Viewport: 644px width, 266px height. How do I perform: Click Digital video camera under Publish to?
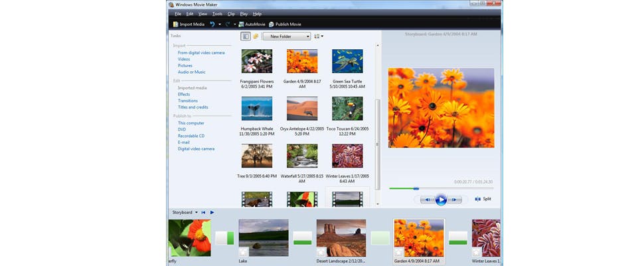[x=197, y=149]
